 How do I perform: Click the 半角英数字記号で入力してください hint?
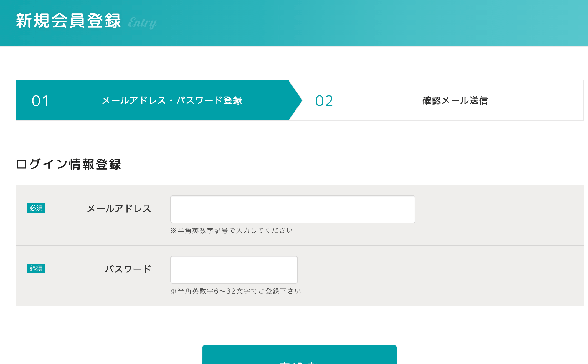coord(232,231)
